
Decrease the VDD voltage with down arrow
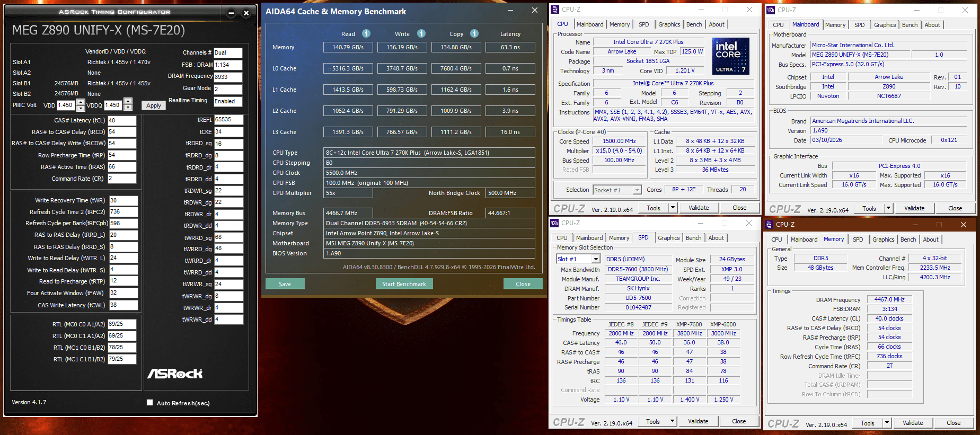81,108
